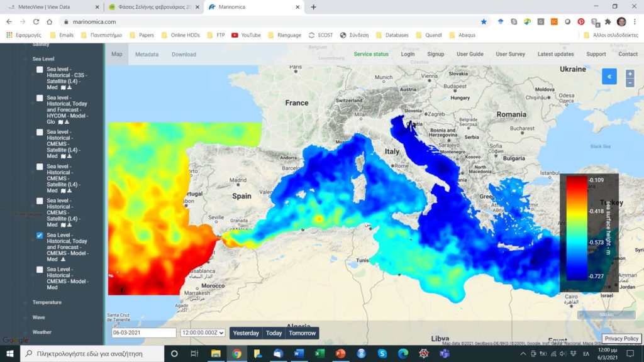Open Microsoft Teams from the taskbar
Image resolution: width=644 pixels, height=362 pixels.
click(x=445, y=353)
